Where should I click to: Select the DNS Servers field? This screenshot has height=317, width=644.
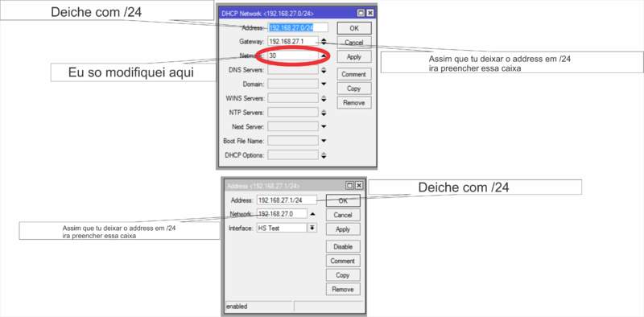[293, 70]
